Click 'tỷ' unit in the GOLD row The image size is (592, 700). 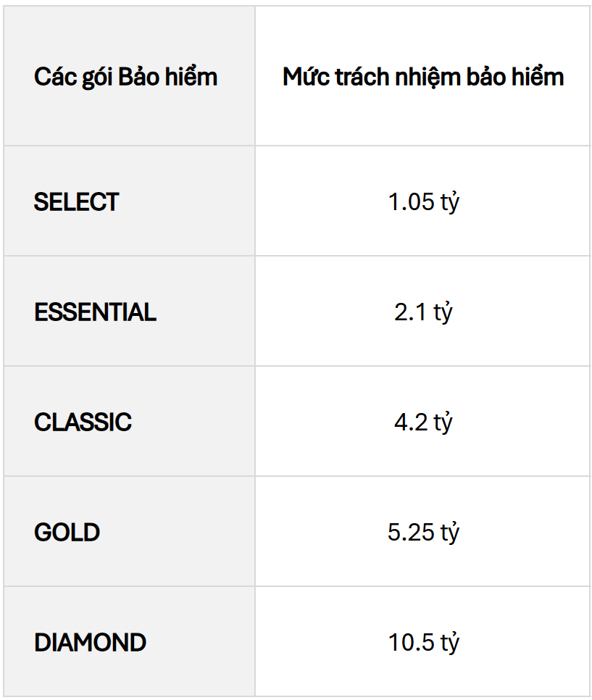pyautogui.click(x=449, y=533)
